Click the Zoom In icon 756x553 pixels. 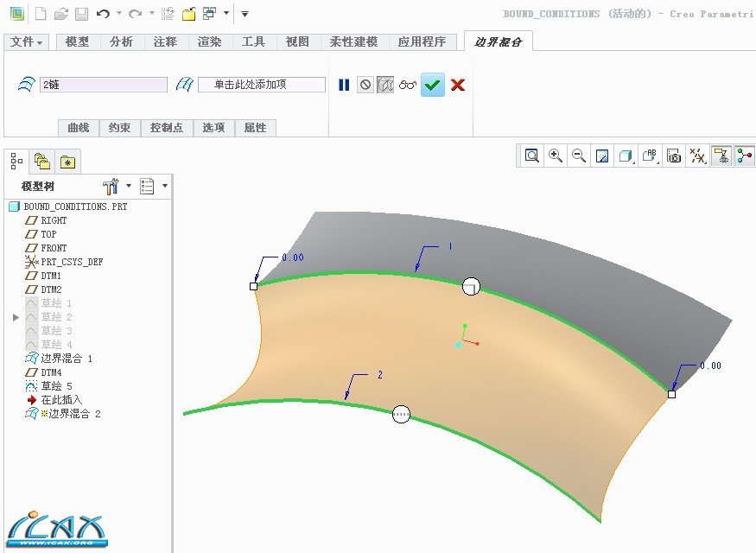pyautogui.click(x=556, y=156)
